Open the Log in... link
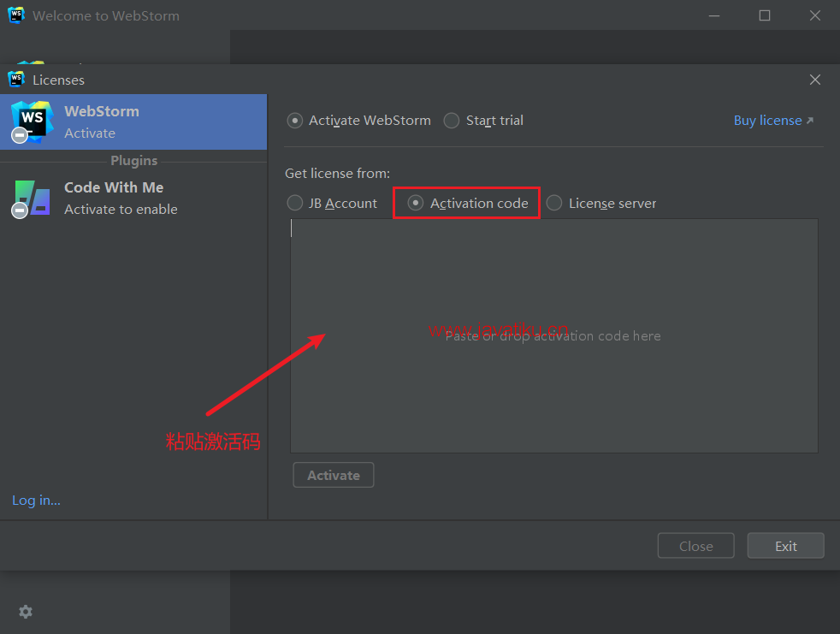 [x=37, y=500]
